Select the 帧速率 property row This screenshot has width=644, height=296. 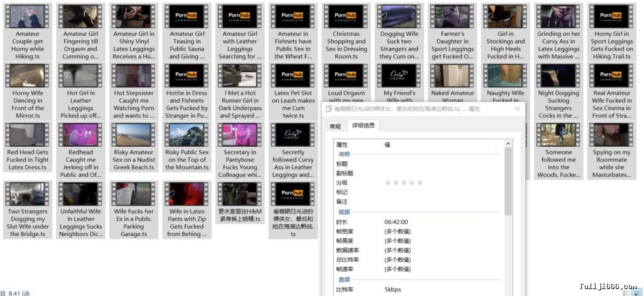(x=418, y=270)
